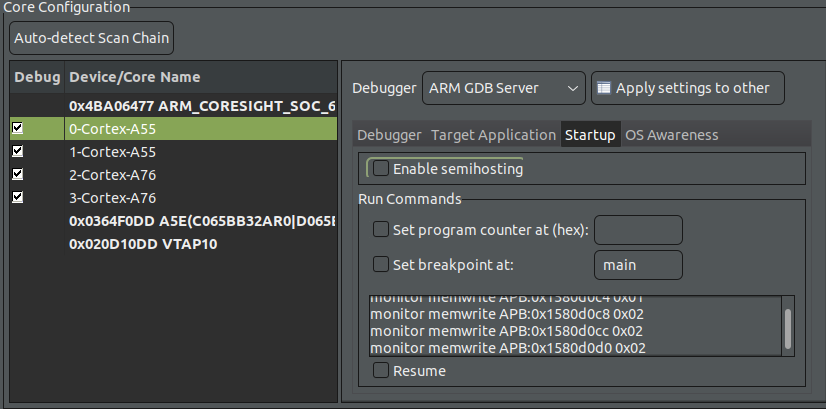Open the ARM GDB Server debugger dropdown
Screen dimensions: 826x409
click(504, 88)
